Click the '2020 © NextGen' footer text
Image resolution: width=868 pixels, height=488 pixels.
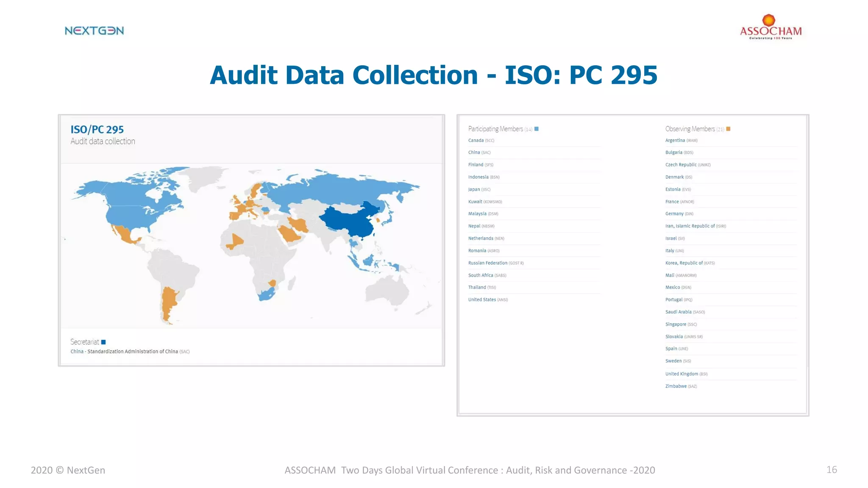(68, 470)
